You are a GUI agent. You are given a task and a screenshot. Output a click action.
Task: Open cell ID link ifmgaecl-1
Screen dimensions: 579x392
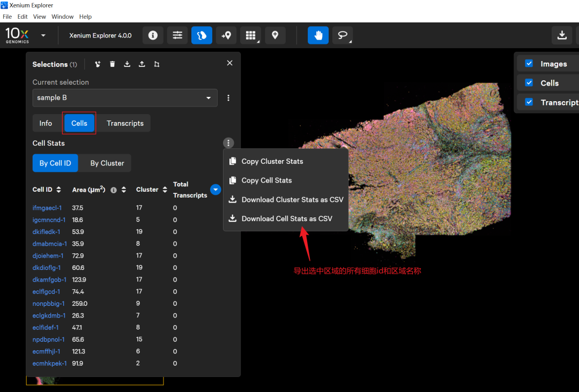click(x=47, y=208)
